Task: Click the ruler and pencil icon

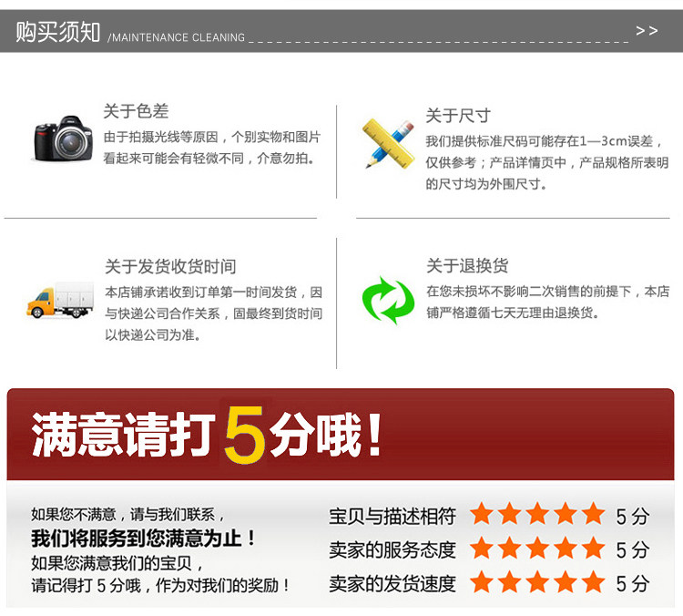Action: click(389, 143)
